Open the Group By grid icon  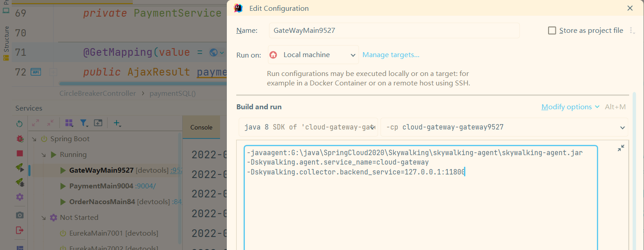[69, 123]
